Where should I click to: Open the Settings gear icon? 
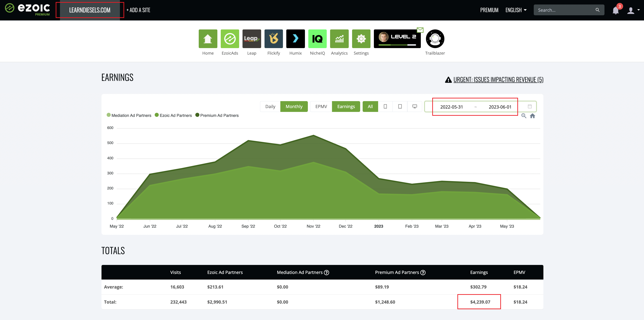[x=361, y=39]
